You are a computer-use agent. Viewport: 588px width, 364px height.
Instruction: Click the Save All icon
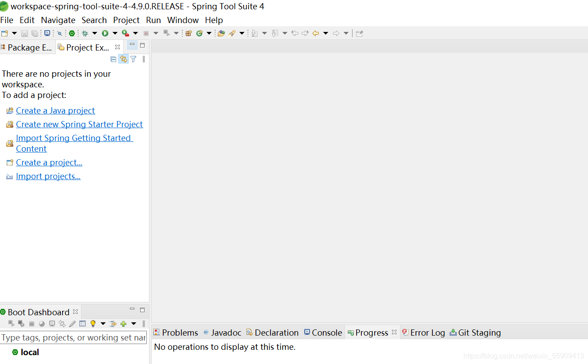pos(35,33)
